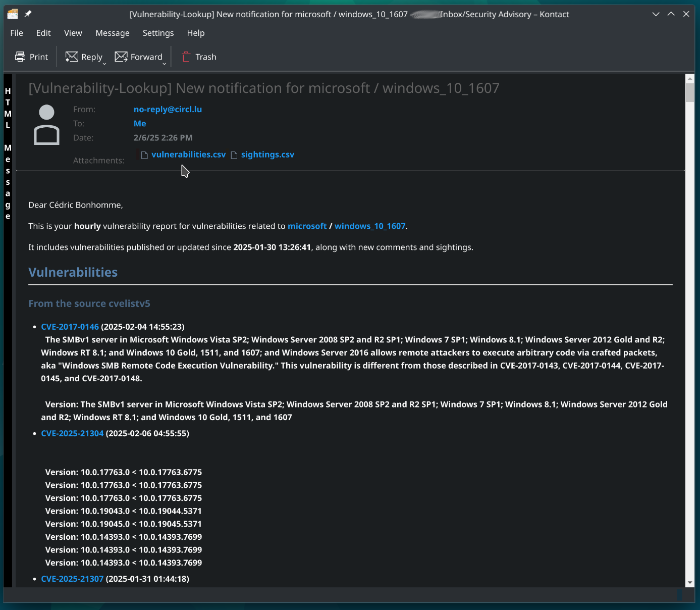Open the Message menu
The height and width of the screenshot is (610, 700).
click(x=113, y=33)
